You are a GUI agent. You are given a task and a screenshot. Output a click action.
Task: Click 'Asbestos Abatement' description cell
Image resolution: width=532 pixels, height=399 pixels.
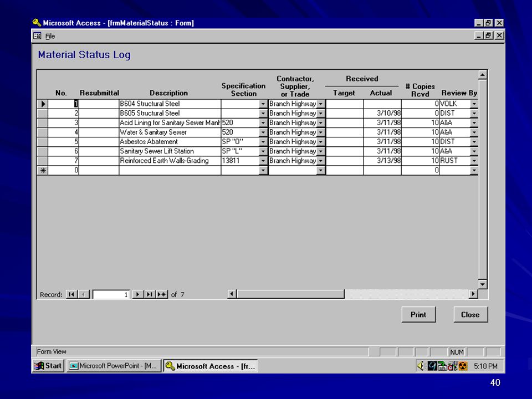(x=170, y=142)
